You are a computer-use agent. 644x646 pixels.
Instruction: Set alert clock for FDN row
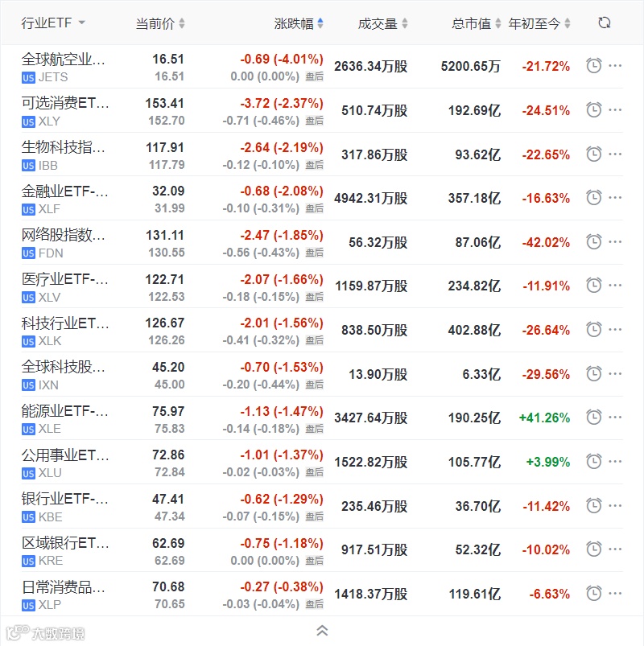click(594, 242)
